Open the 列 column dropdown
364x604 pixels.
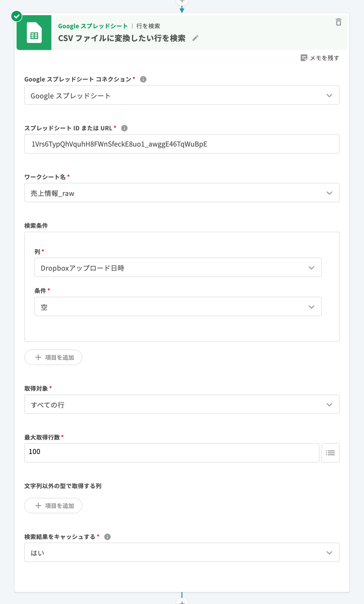tap(178, 267)
